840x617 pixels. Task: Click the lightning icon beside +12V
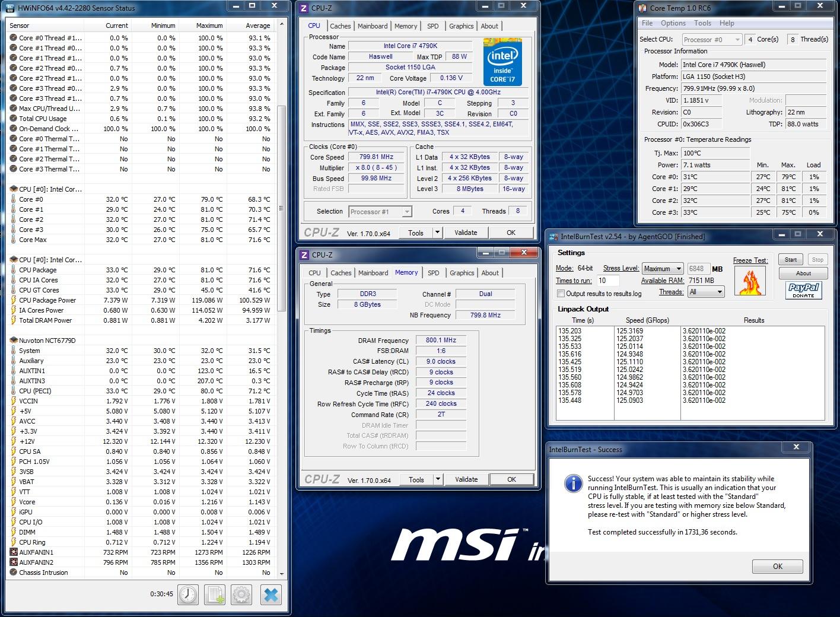13,441
